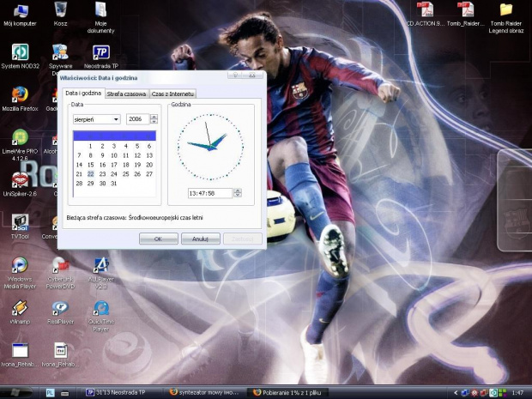Open the Mozilla Firefox desktop shortcut
532x399 pixels.
pos(20,94)
